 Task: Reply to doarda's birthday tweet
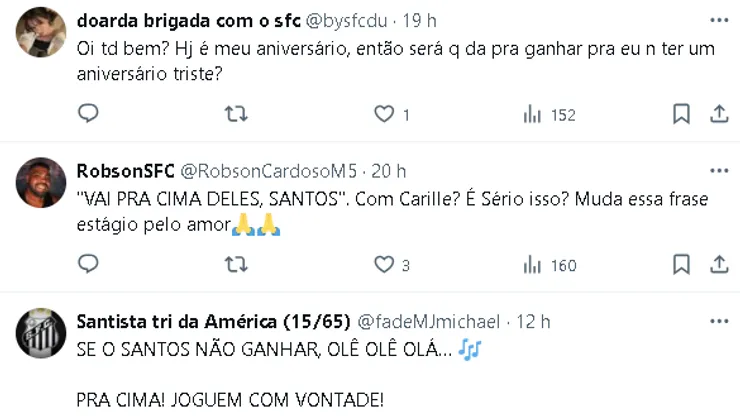[88, 114]
